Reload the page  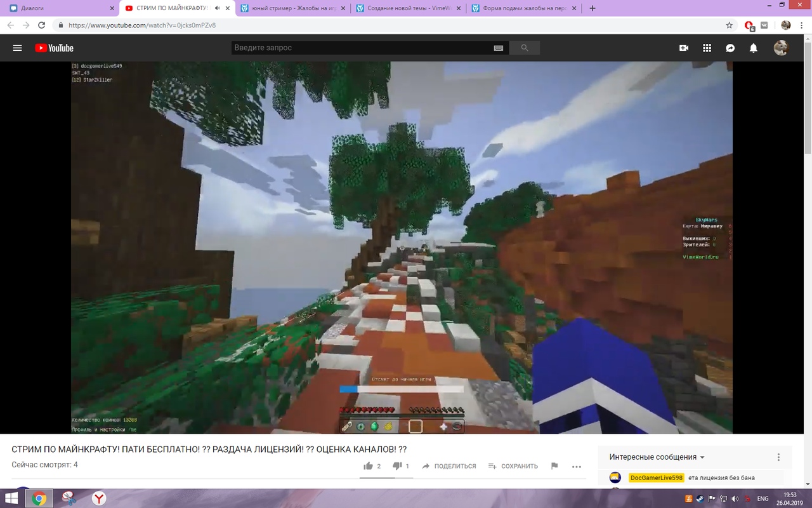click(42, 25)
